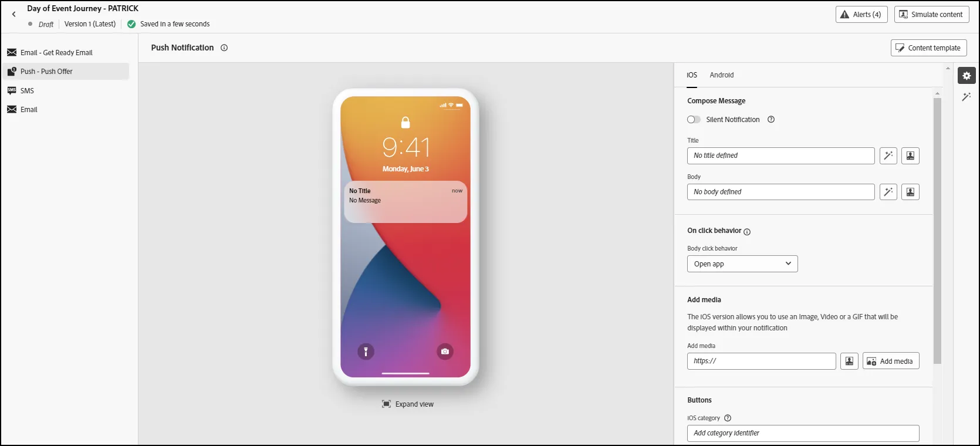Click the Add category identifier field
980x446 pixels.
click(x=803, y=434)
